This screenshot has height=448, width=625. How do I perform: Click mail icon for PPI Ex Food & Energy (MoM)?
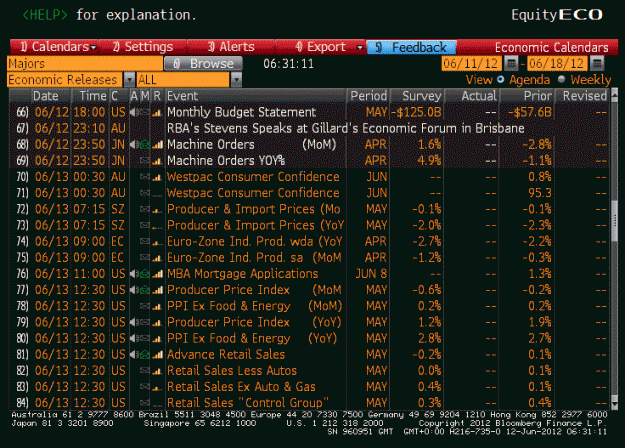[x=145, y=306]
